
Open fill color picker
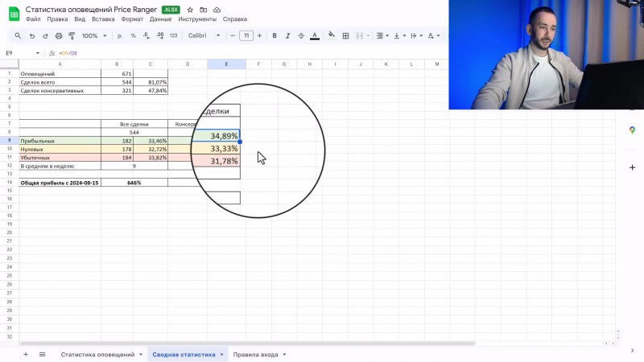332,35
